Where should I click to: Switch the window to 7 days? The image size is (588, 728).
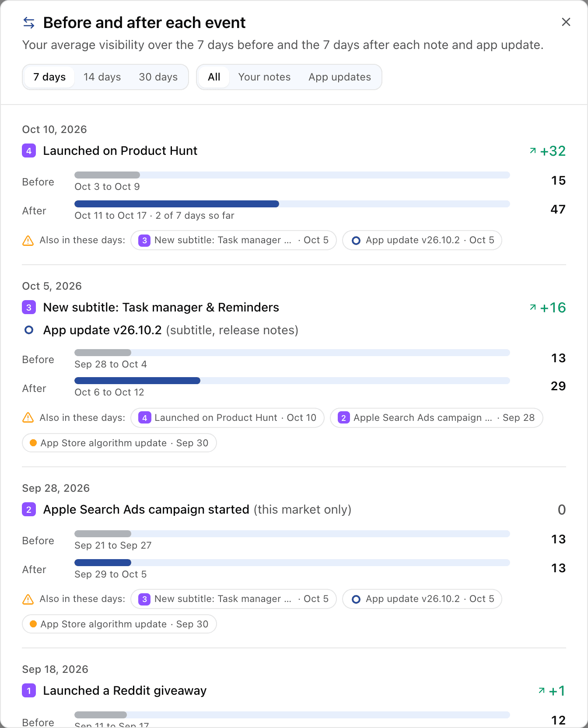coord(49,77)
